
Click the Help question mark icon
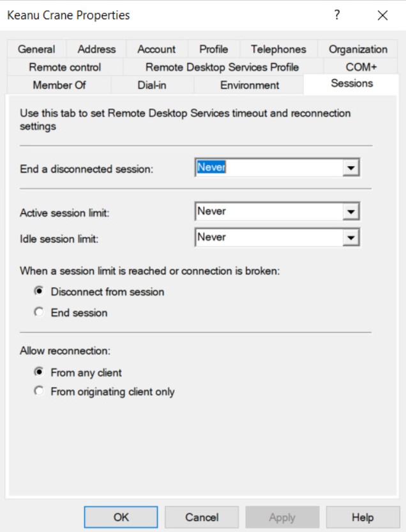(336, 15)
